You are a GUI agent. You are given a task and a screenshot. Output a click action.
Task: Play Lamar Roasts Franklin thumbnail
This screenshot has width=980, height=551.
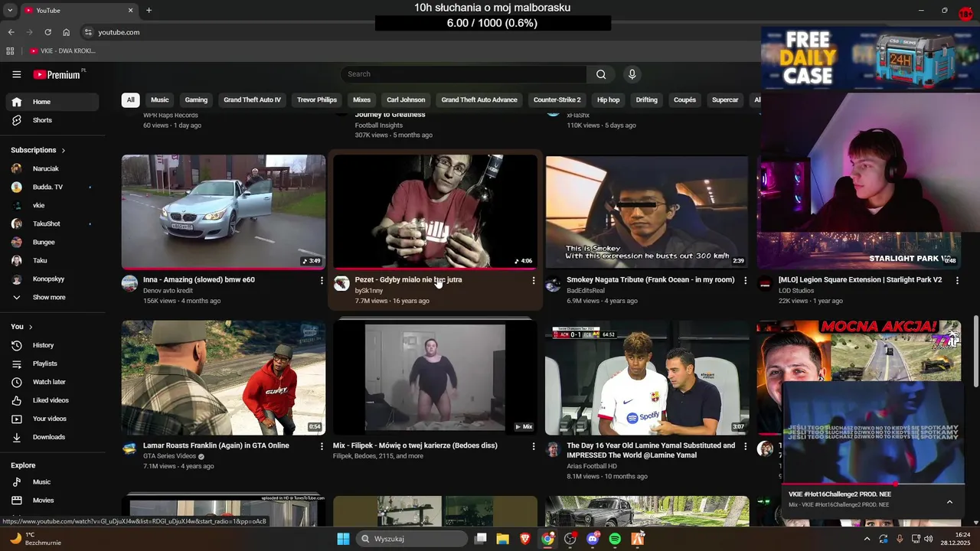pos(224,377)
